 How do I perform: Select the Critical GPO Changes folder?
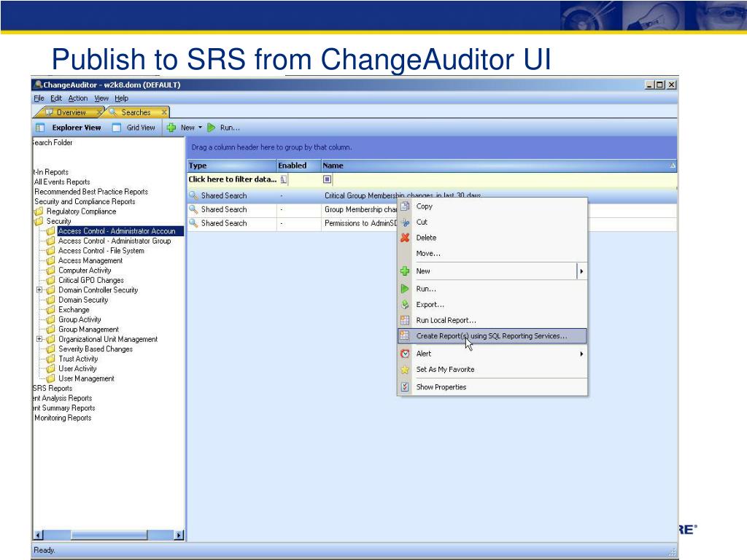pyautogui.click(x=91, y=280)
